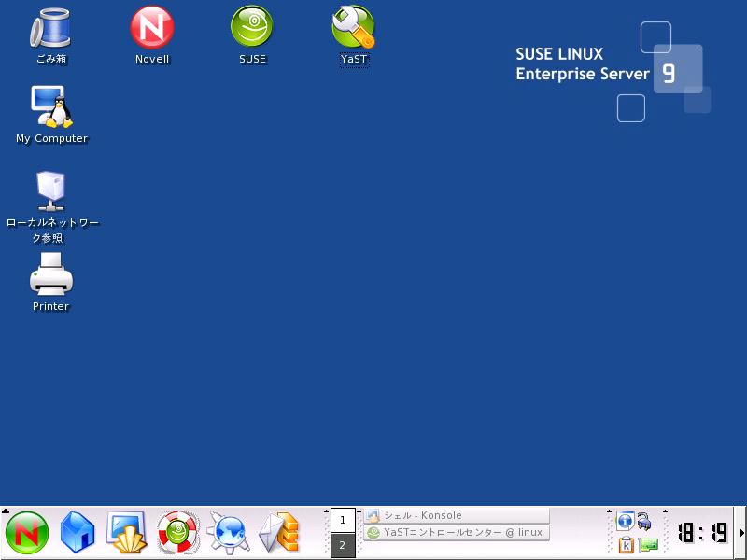The width and height of the screenshot is (747, 560).
Task: Launch the terminal shell icon in the panel
Action: pos(127,532)
